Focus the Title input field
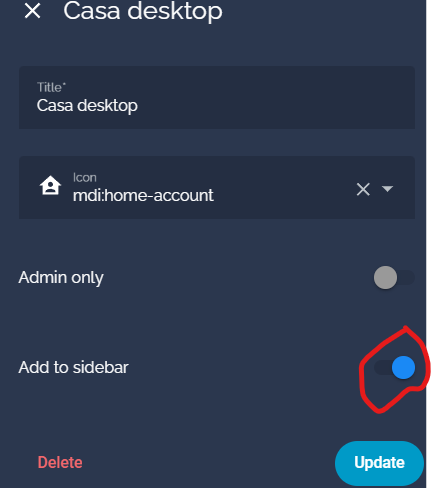Screen dimensions: 432x488 click(x=217, y=97)
